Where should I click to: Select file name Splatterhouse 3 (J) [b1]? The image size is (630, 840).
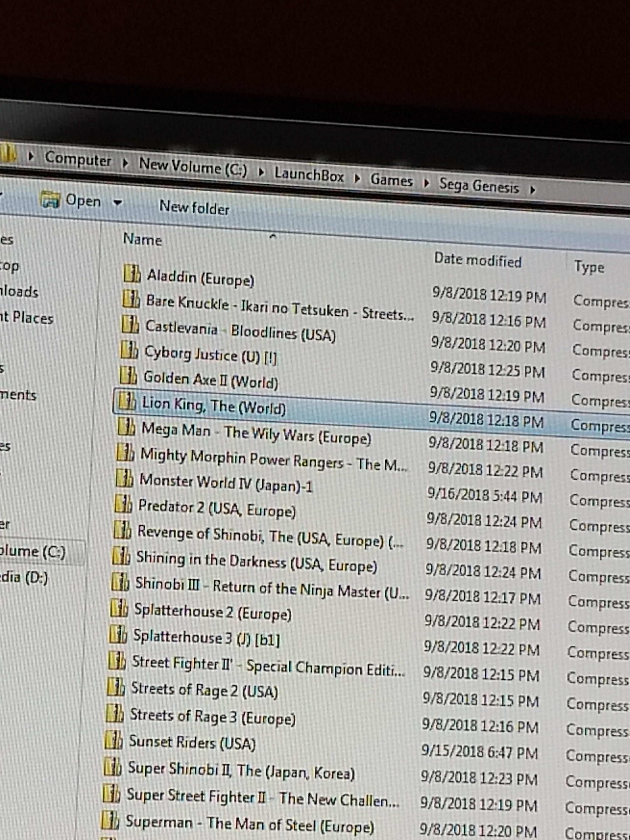point(207,638)
